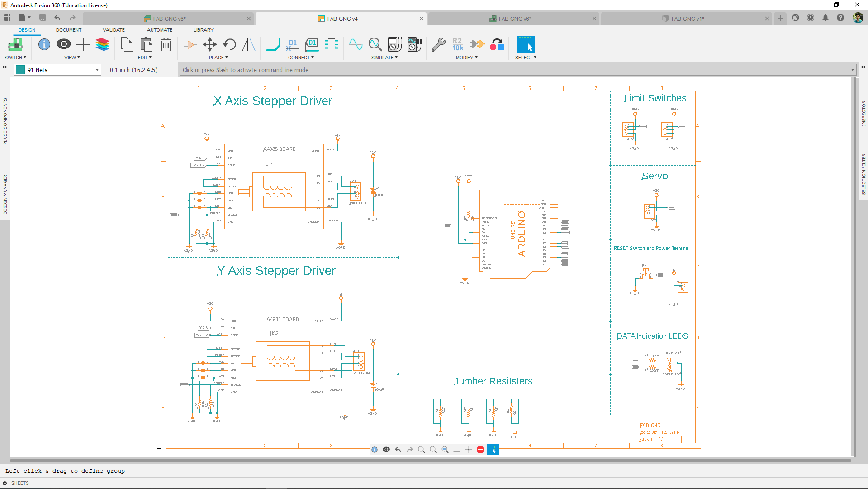
Task: Open user profile avatar
Action: pyautogui.click(x=858, y=18)
